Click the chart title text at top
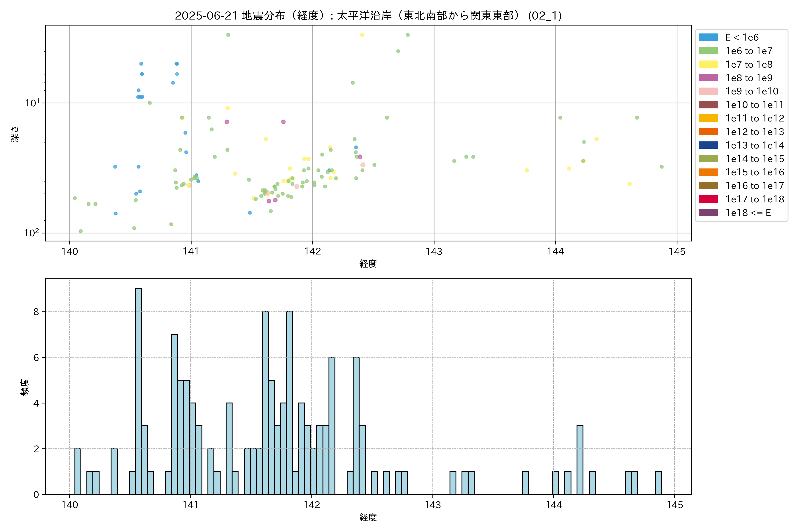 click(368, 16)
